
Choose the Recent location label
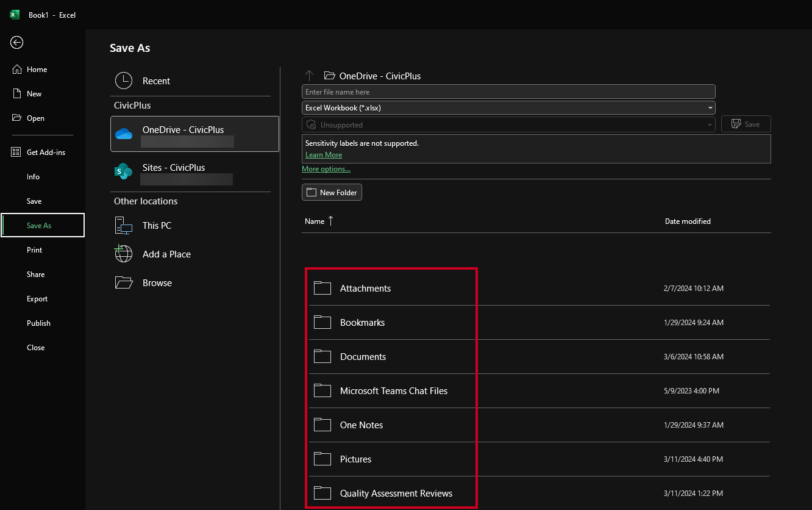pos(156,81)
